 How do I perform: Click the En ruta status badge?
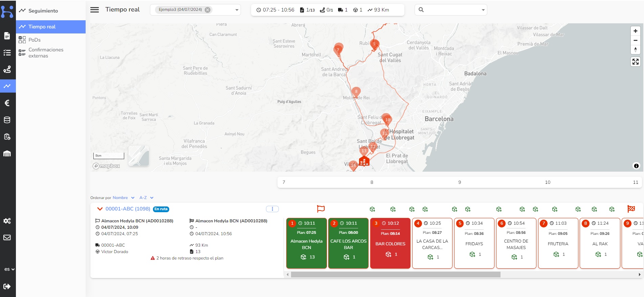(161, 209)
